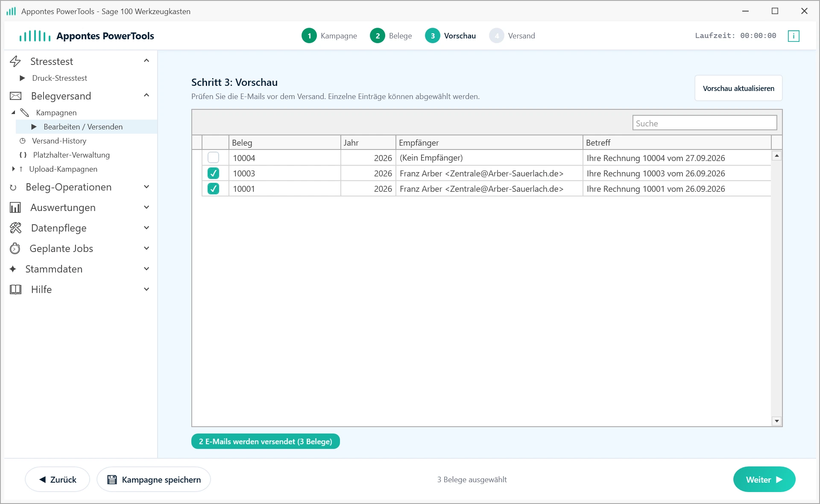Click the app icon in the title bar

11,11
